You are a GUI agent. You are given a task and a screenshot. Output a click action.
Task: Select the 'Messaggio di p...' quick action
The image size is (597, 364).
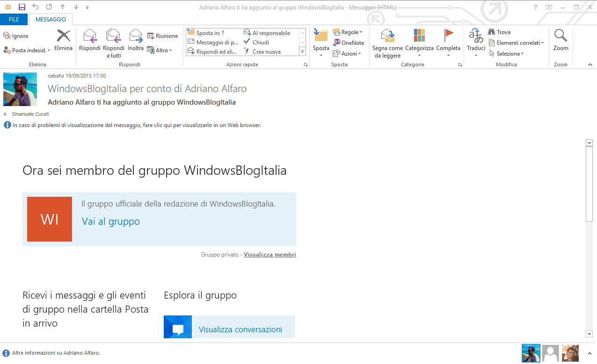(x=212, y=42)
